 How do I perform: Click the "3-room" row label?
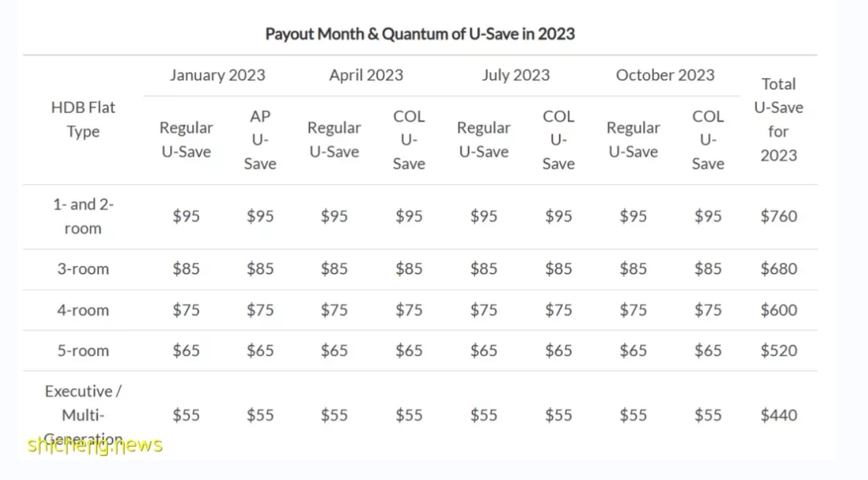click(x=83, y=269)
